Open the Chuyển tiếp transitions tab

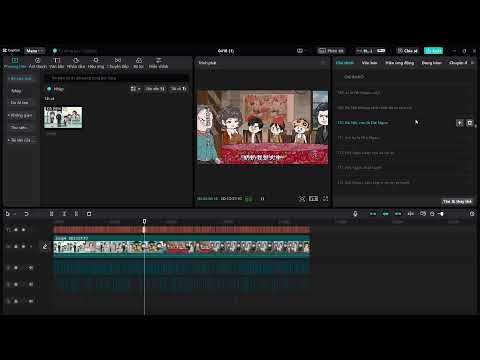point(118,63)
